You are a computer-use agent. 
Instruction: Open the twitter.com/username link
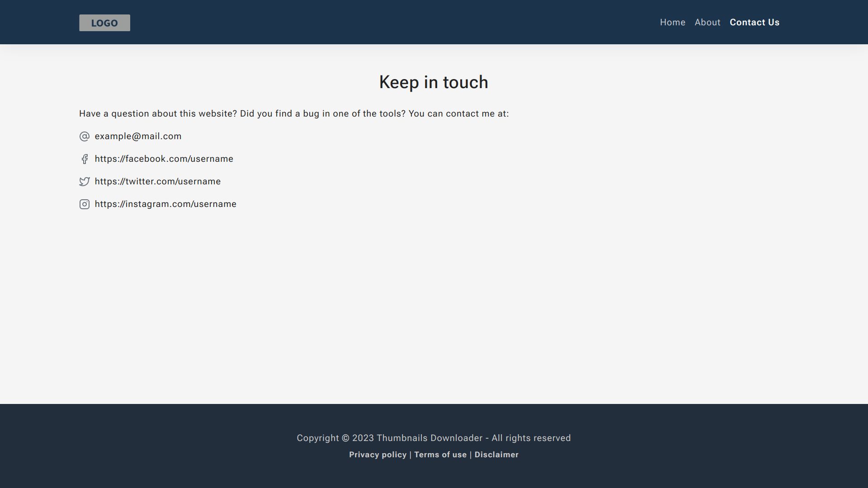[x=157, y=182]
